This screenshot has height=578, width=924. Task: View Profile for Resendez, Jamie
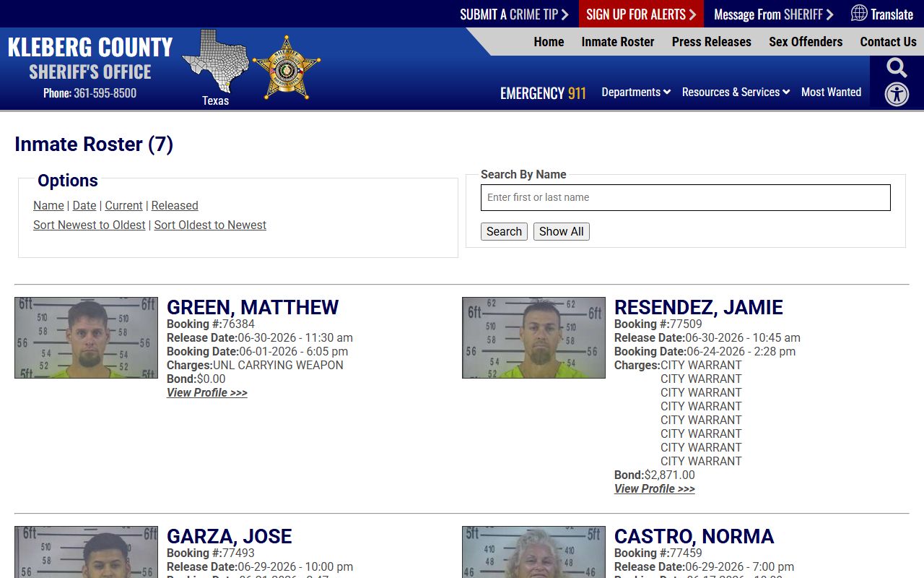(x=655, y=489)
